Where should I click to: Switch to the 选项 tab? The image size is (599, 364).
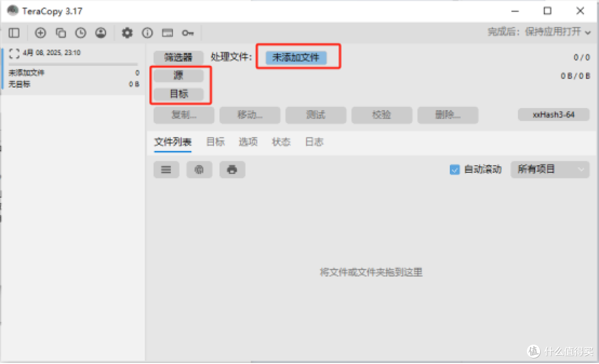248,142
